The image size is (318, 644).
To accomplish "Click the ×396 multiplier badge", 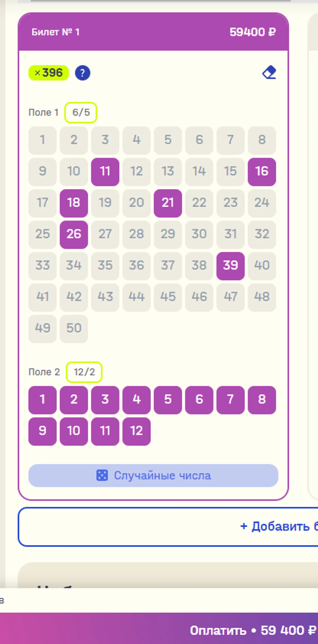I will click(49, 73).
